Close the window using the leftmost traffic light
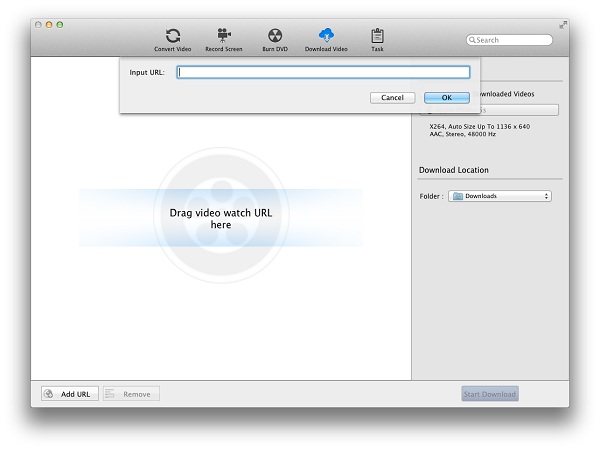Screen dimensions: 600x450 [x=38, y=25]
